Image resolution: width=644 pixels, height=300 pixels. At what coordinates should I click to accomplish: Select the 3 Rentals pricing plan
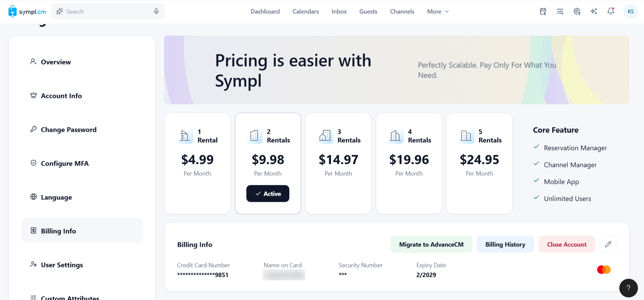[338, 163]
